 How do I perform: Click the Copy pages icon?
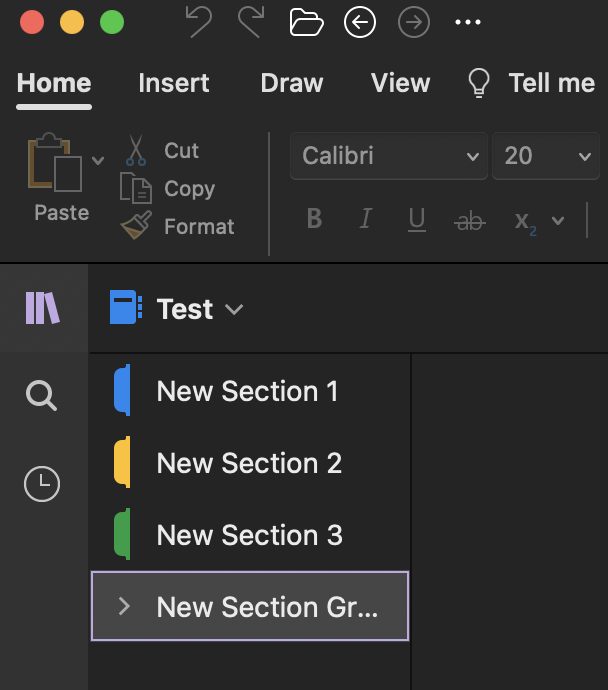pos(136,188)
